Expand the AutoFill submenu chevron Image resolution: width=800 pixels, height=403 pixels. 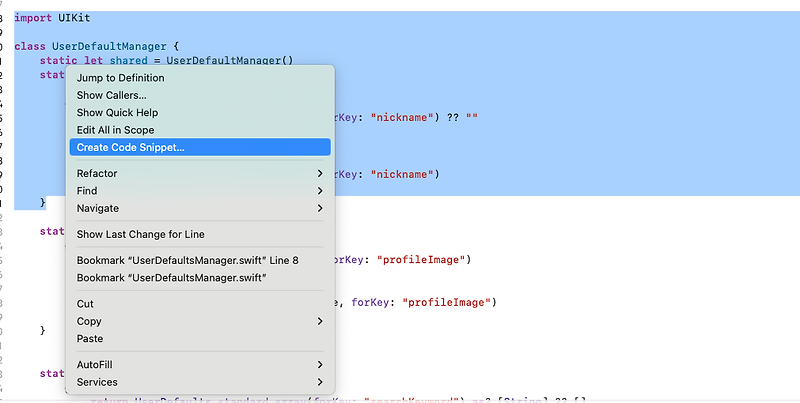(320, 365)
